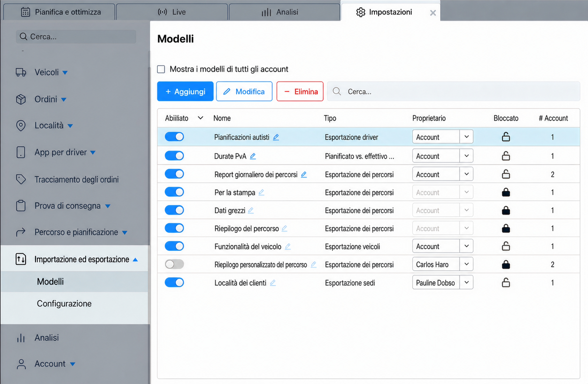The width and height of the screenshot is (588, 384).
Task: Click the closed padlock in Per la stampa row
Action: pos(506,192)
